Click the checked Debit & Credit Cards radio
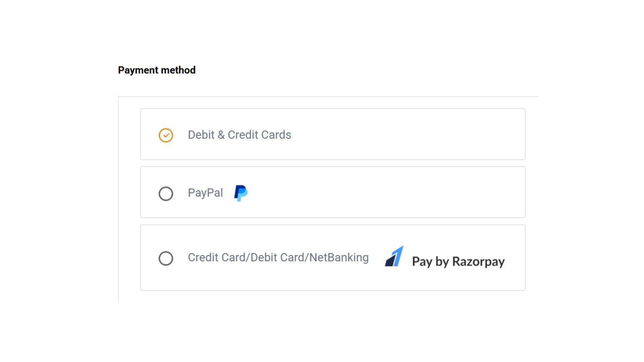The width and height of the screenshot is (644, 362). click(166, 135)
